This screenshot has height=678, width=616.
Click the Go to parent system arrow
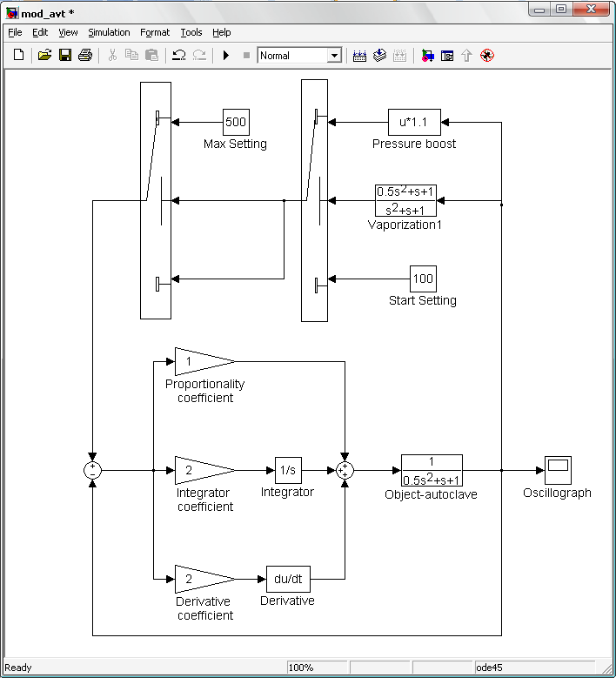click(467, 56)
